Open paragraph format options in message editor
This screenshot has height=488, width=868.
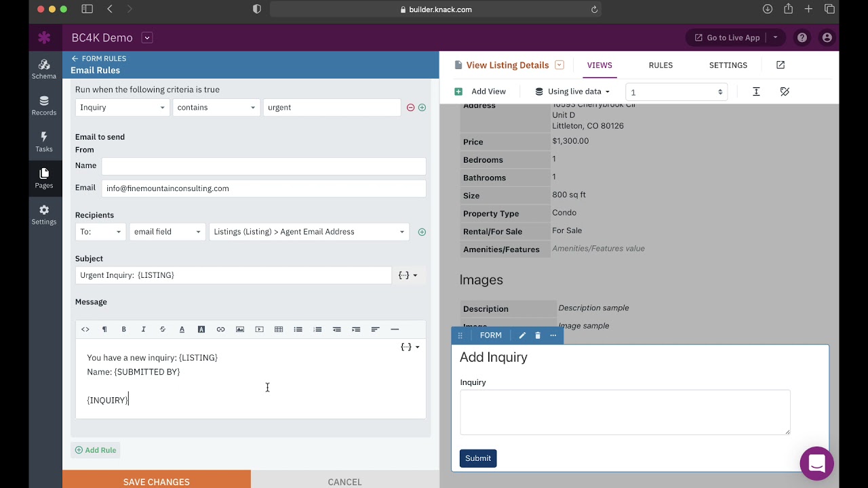click(104, 329)
